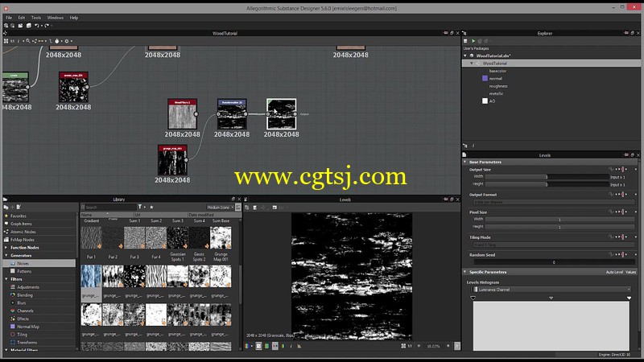This screenshot has width=644, height=362.
Task: Select the Transformation 2D node in graph
Action: pyautogui.click(x=232, y=114)
